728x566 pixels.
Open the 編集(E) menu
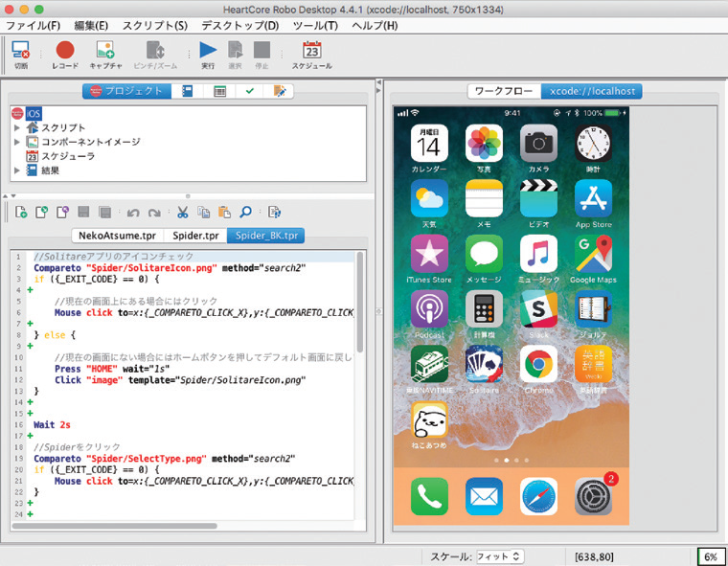click(x=91, y=26)
